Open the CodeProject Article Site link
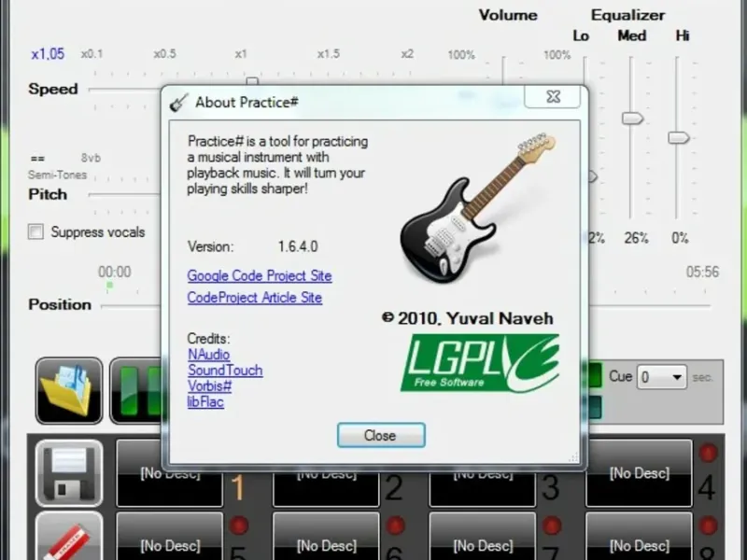Image resolution: width=747 pixels, height=560 pixels. point(254,298)
